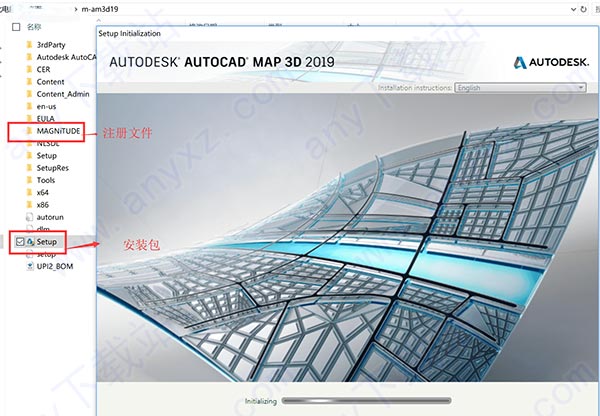This screenshot has height=416, width=600.
Task: Click the Initializing progress bar
Action: (366, 401)
